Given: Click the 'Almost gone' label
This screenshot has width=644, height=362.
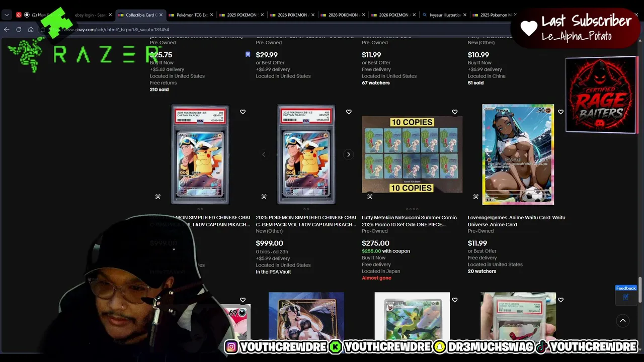Looking at the screenshot, I should pyautogui.click(x=376, y=278).
